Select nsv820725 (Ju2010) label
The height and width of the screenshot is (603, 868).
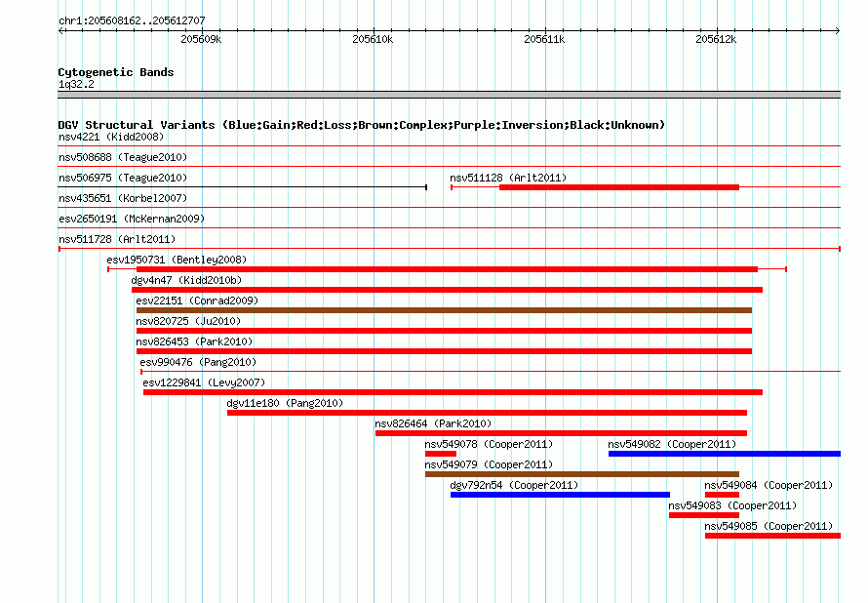(188, 321)
